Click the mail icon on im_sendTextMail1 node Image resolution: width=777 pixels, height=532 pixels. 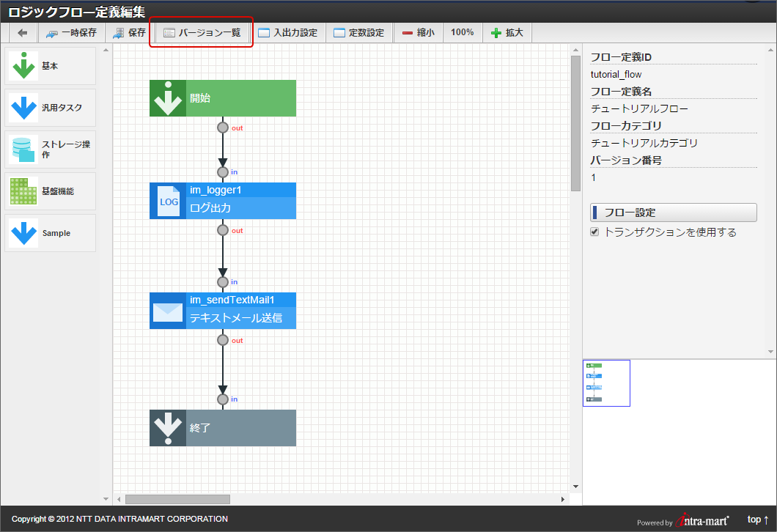pyautogui.click(x=167, y=311)
